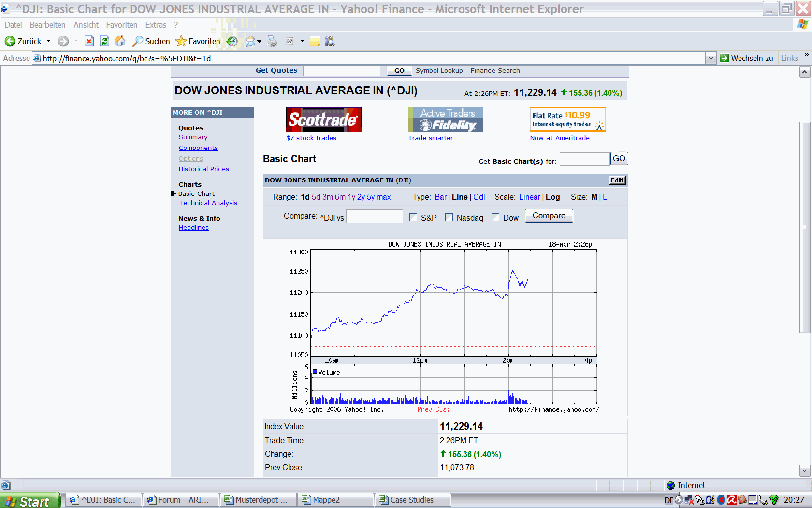Image resolution: width=812 pixels, height=508 pixels.
Task: Click the Mail envelope icon
Action: tap(250, 41)
